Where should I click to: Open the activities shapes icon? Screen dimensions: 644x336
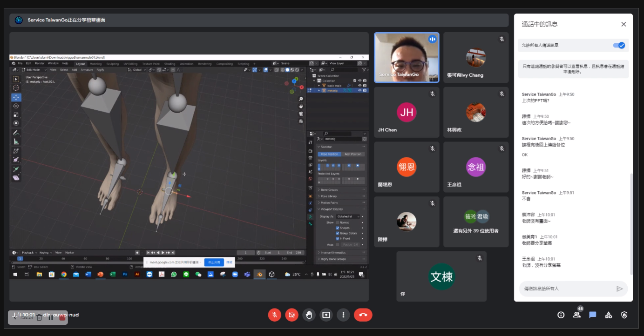coord(608,315)
